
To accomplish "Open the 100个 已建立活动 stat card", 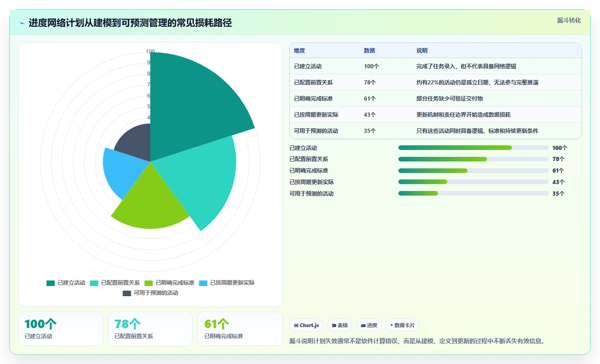I will pyautogui.click(x=60, y=328).
